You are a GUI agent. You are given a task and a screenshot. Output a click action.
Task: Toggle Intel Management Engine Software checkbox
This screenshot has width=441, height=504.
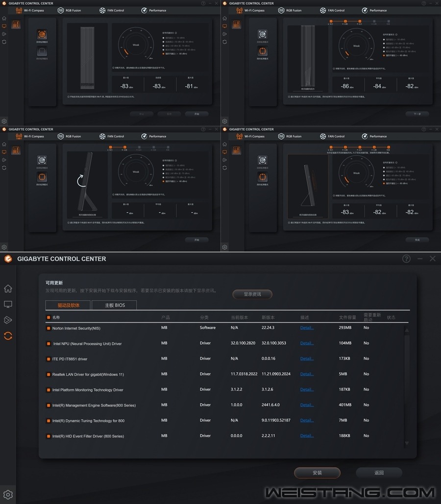(x=49, y=406)
